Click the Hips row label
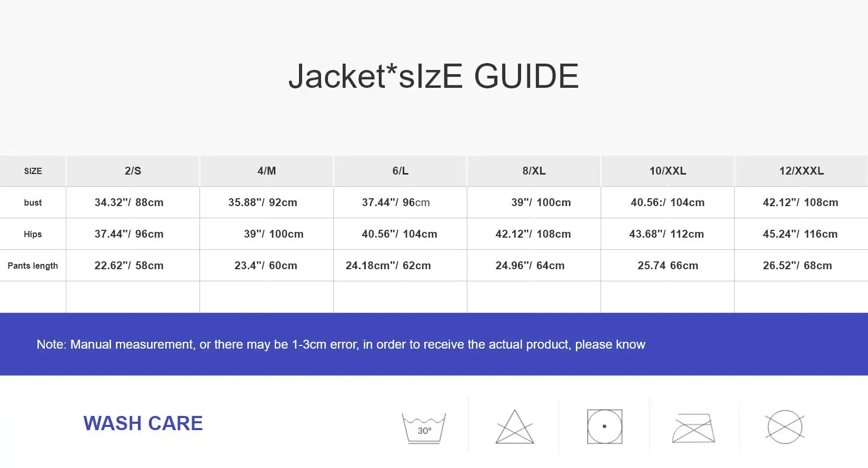 33,234
